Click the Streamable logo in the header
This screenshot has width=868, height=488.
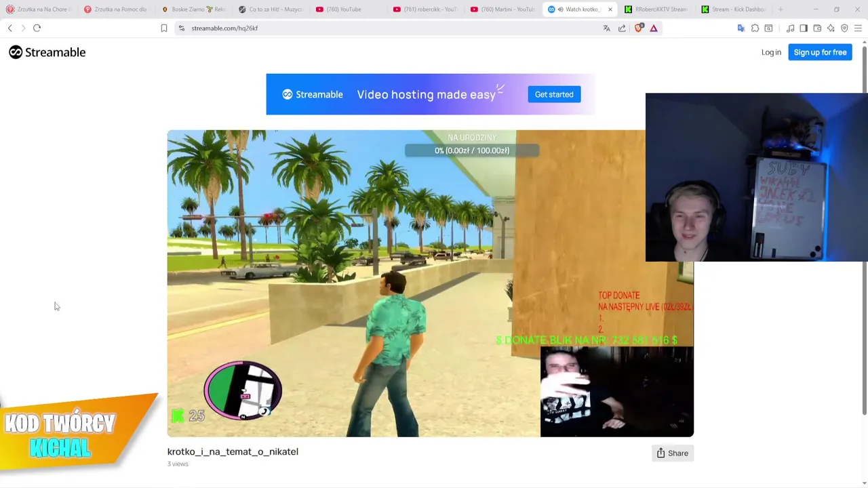[47, 52]
